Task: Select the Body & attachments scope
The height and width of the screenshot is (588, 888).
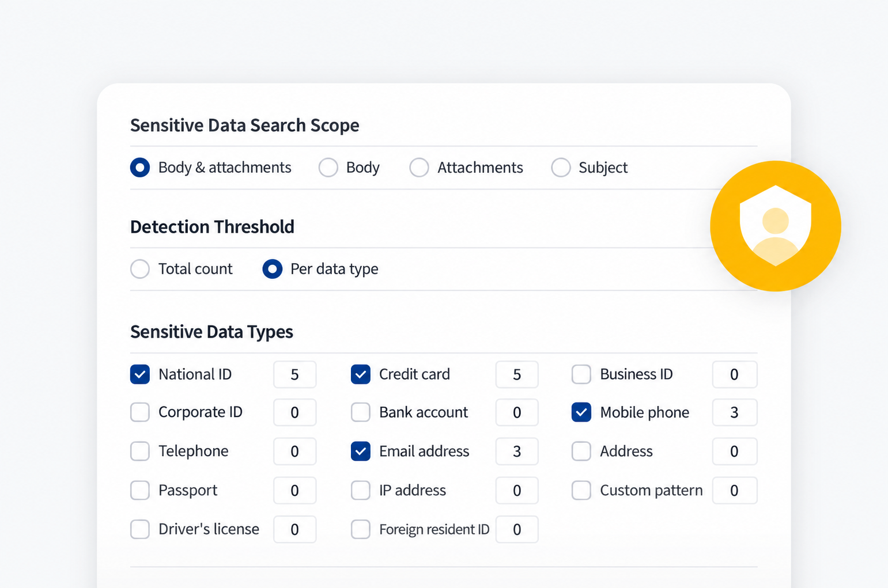Action: pyautogui.click(x=140, y=168)
